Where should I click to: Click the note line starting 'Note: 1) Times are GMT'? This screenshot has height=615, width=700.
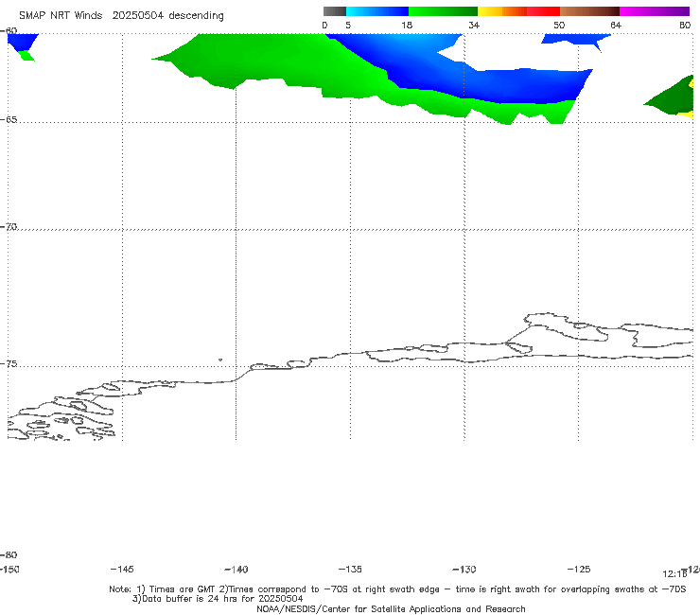[x=397, y=589]
